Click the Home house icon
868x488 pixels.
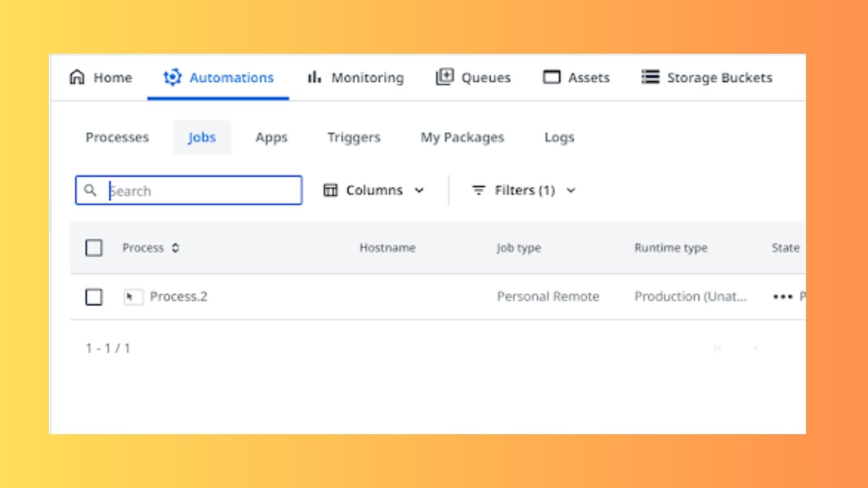pyautogui.click(x=77, y=77)
